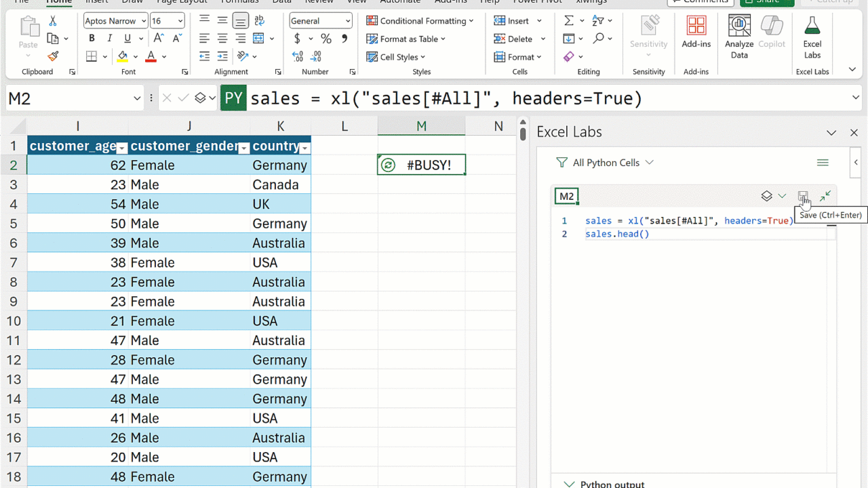Collapse the M2 Python code editor
The width and height of the screenshot is (868, 488).
point(825,197)
